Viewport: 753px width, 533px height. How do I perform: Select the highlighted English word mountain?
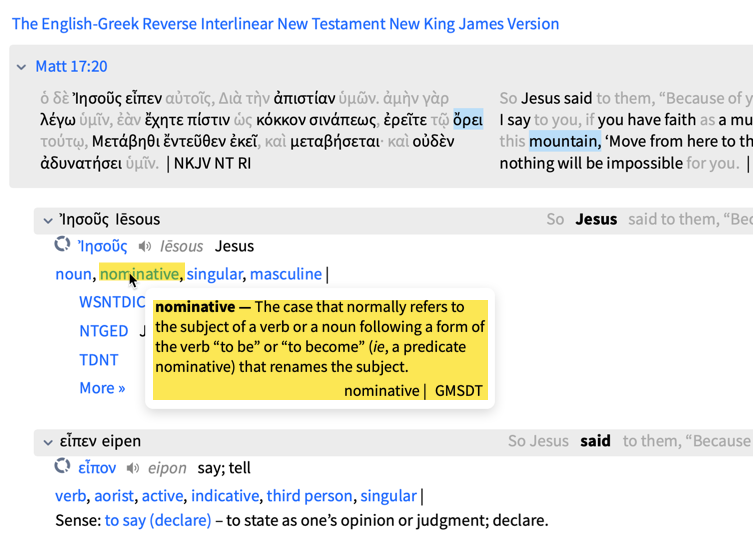pyautogui.click(x=565, y=141)
